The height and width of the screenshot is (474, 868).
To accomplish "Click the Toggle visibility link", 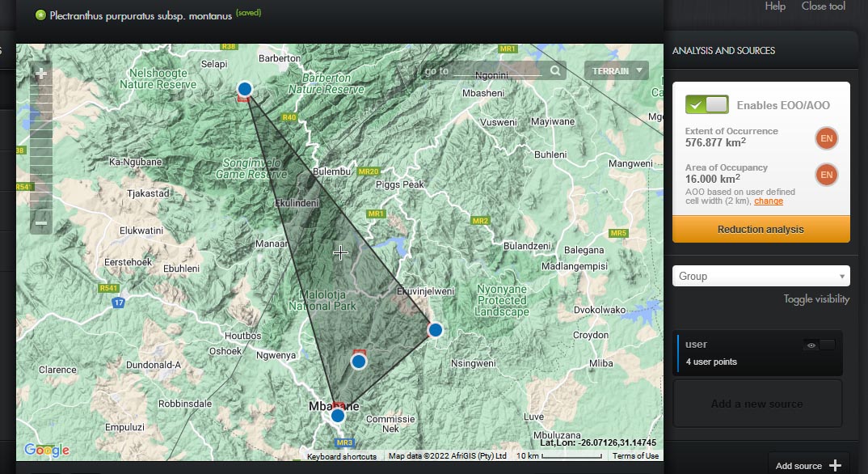I will (x=816, y=299).
